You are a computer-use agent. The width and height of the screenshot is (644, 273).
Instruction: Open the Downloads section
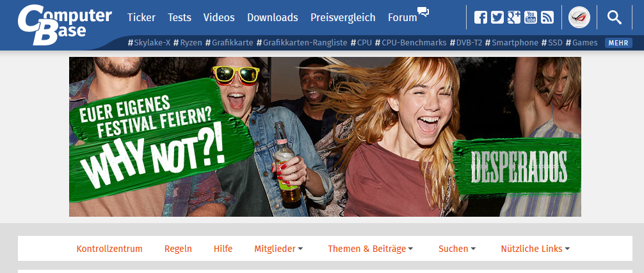pyautogui.click(x=272, y=18)
